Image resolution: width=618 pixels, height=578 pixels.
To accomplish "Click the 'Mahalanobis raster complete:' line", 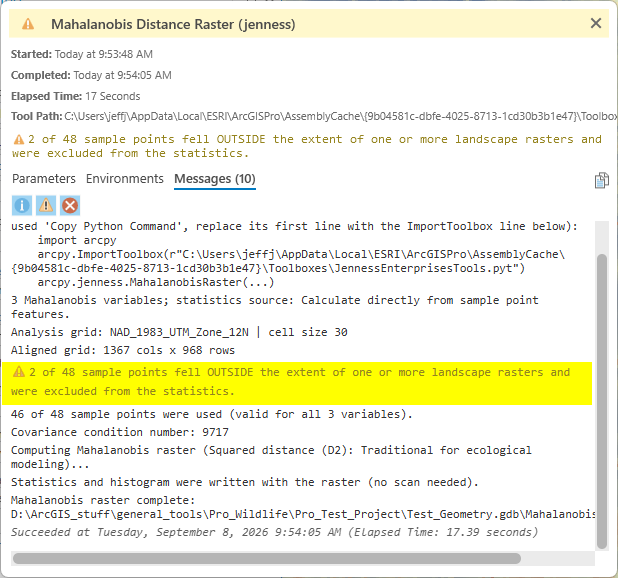I will coord(103,500).
